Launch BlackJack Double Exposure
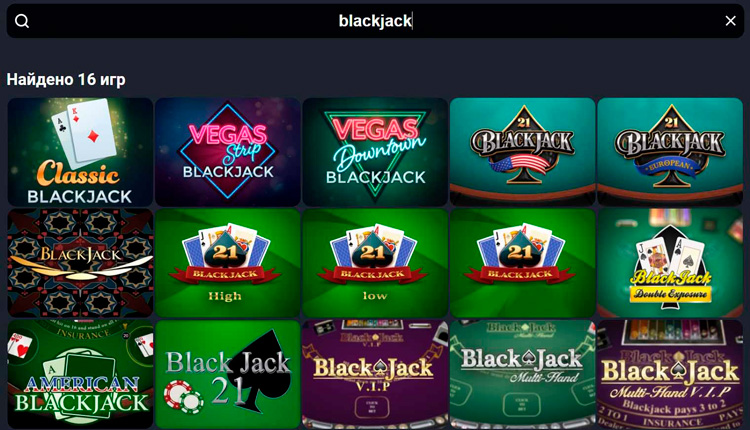Screen dimensions: 750x430 pos(670,263)
